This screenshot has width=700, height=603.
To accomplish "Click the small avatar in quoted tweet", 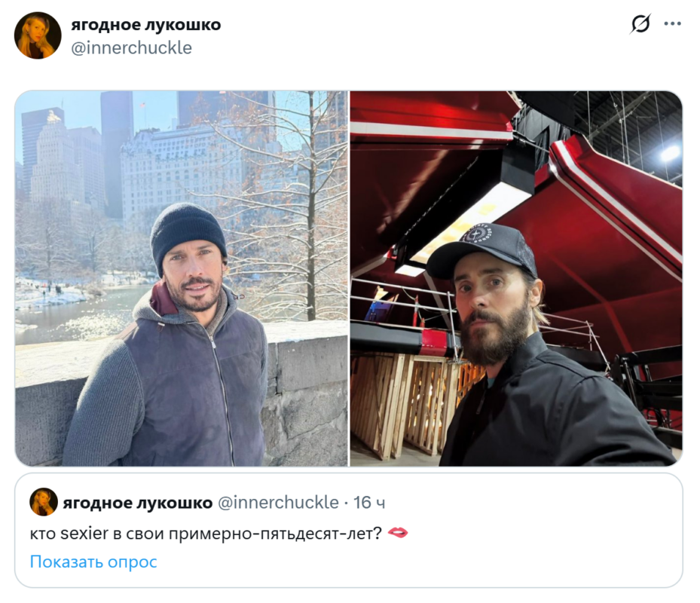I will [x=44, y=502].
